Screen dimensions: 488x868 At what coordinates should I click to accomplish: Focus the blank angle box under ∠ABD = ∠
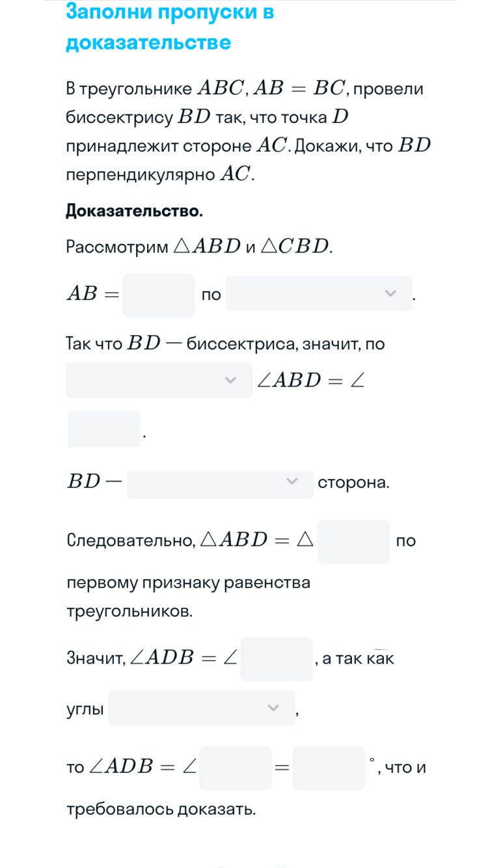pyautogui.click(x=104, y=429)
